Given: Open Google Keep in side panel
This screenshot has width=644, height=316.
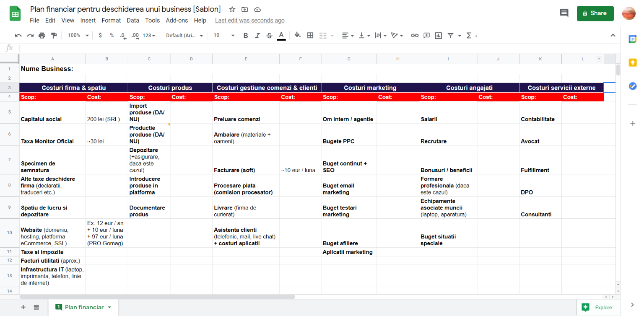Looking at the screenshot, I should [632, 63].
